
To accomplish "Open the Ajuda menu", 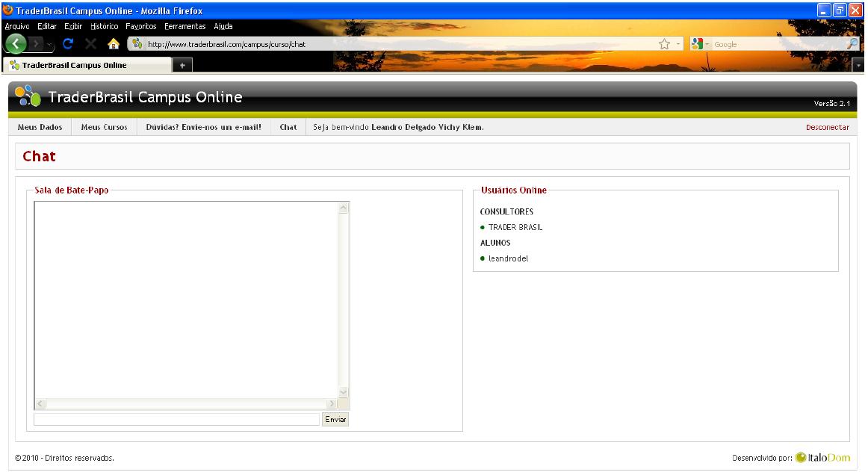I will pyautogui.click(x=223, y=26).
